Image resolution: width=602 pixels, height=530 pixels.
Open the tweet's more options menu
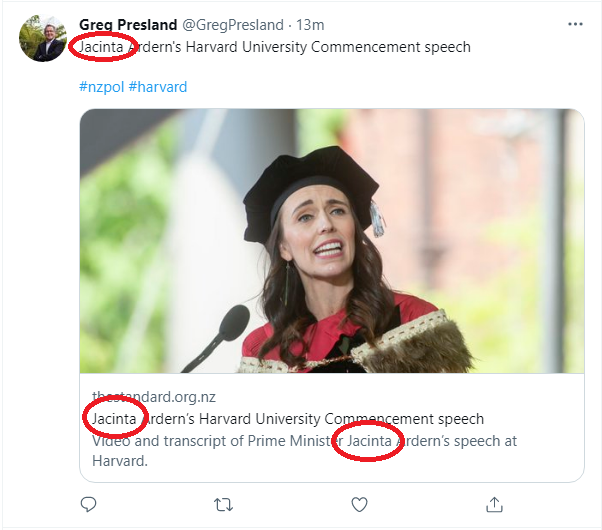pyautogui.click(x=575, y=24)
